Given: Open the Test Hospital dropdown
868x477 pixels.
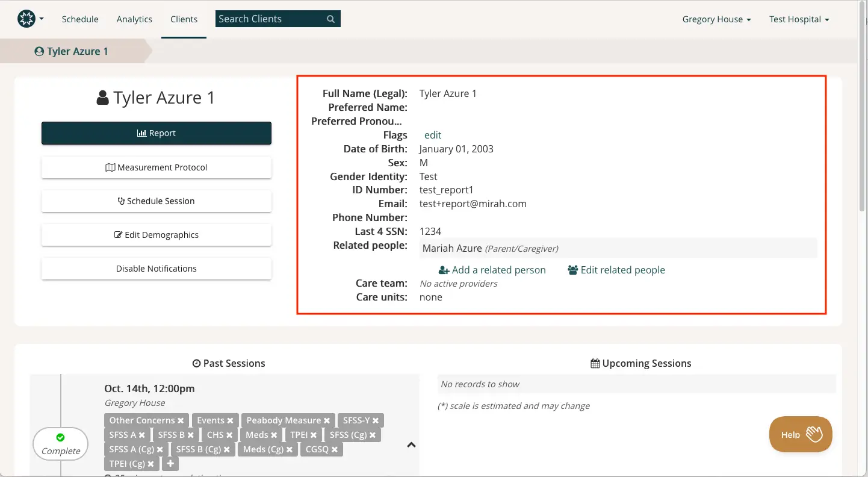Looking at the screenshot, I should (x=799, y=19).
